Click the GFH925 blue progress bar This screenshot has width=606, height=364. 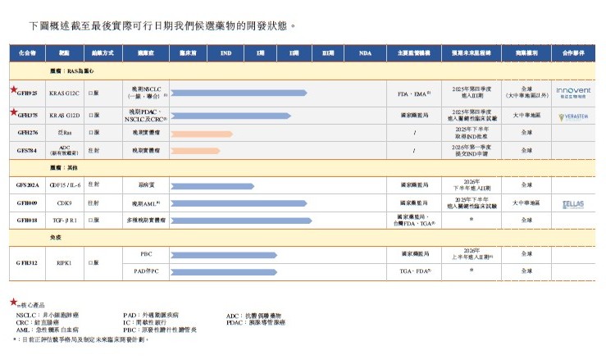239,93
